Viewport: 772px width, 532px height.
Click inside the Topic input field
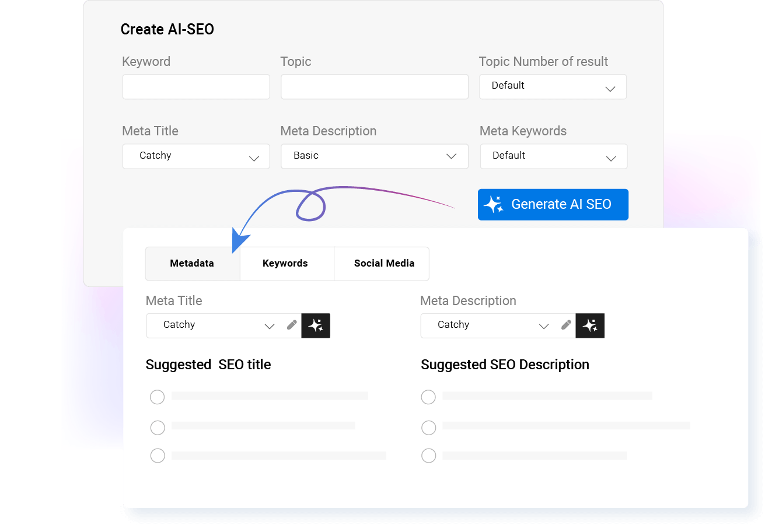(374, 86)
